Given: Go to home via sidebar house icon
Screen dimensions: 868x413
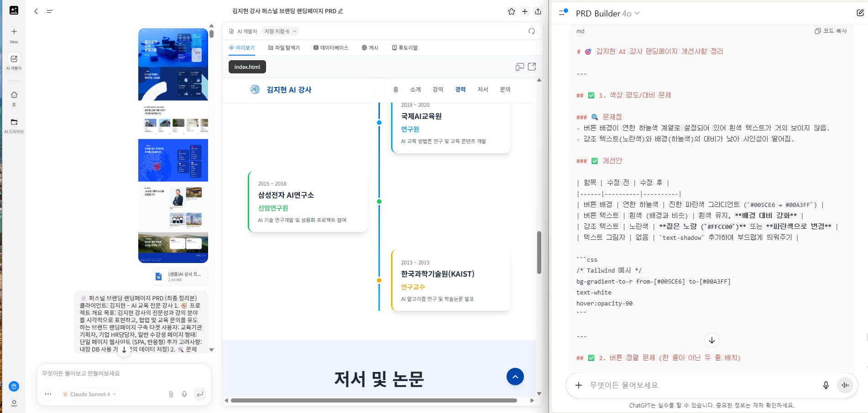Looking at the screenshot, I should (14, 95).
